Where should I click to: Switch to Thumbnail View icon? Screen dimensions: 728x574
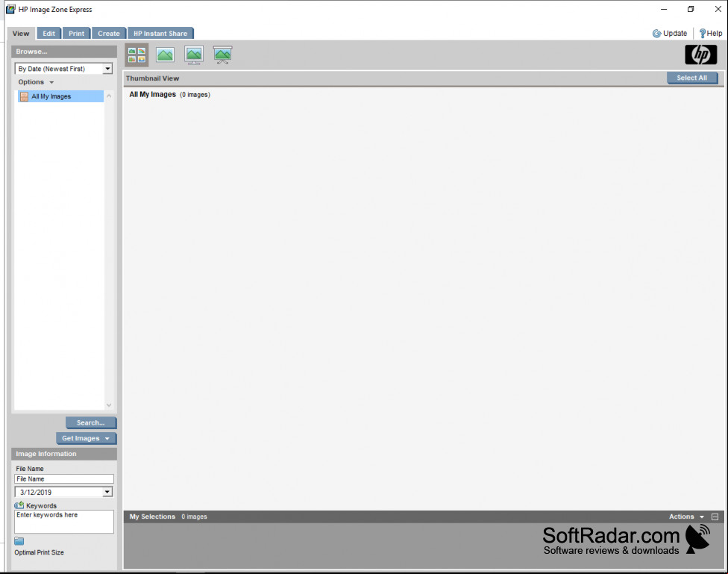136,54
